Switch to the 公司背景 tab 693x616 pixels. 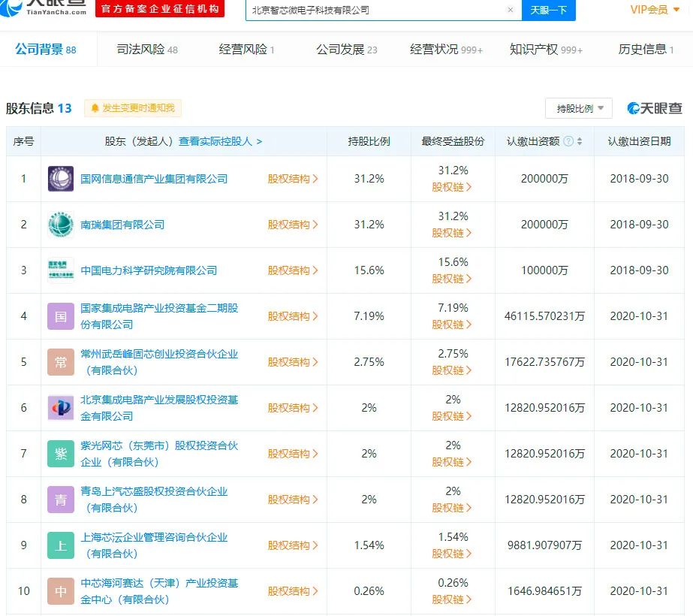[46, 49]
